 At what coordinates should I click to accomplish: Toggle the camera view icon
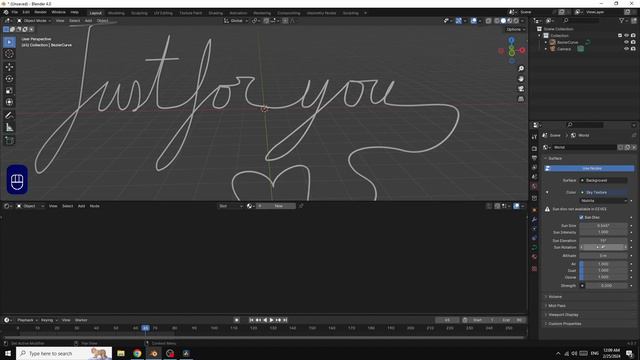521,89
